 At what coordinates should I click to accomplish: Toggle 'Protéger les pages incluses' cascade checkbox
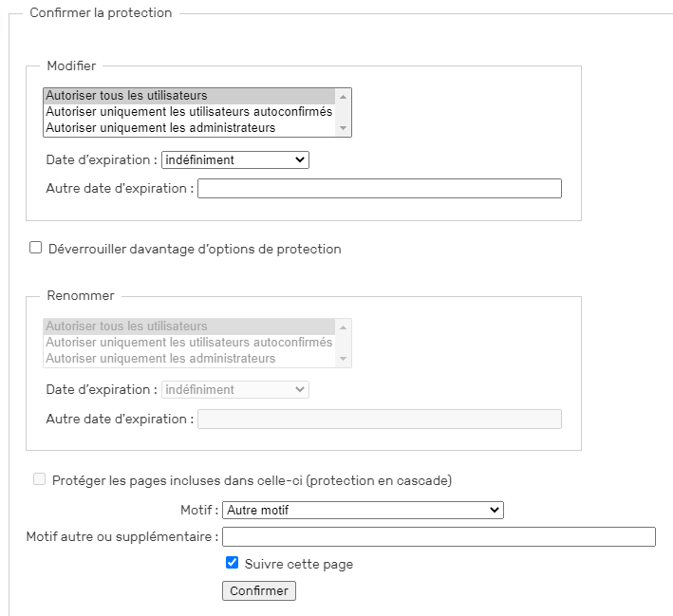coord(39,479)
